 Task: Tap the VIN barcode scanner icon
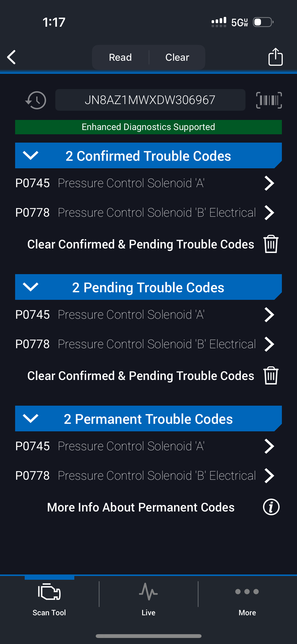coord(269,100)
